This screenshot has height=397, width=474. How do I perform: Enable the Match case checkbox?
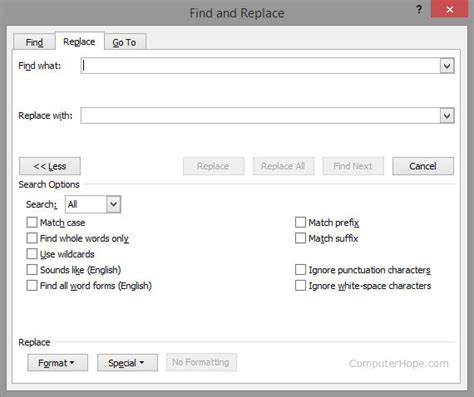(x=32, y=222)
